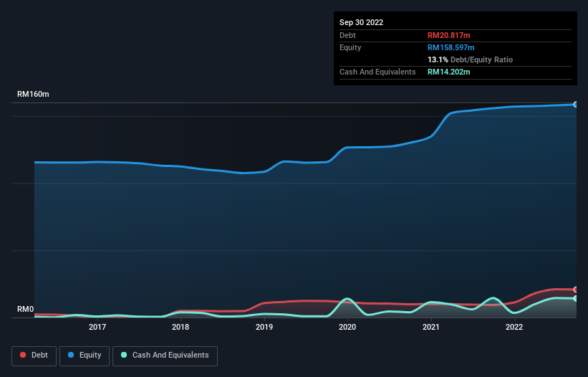Select the 2019 x-axis label
Screen dimensions: 588x377
(x=264, y=327)
